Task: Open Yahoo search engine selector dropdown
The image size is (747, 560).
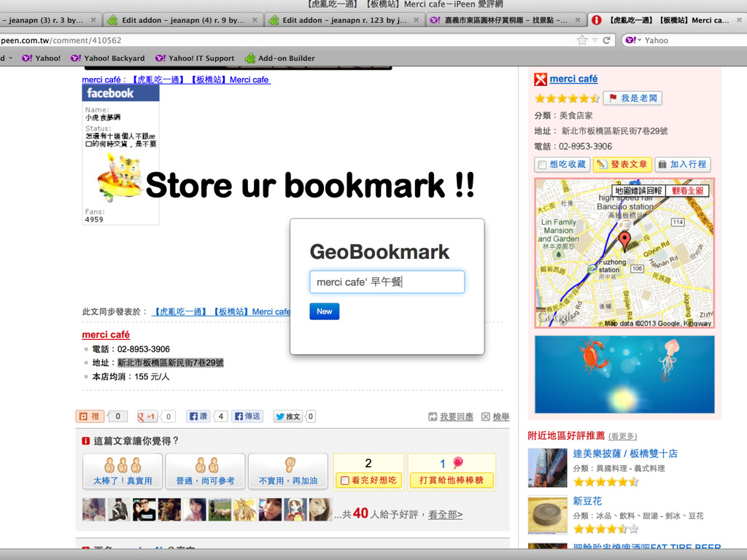Action: (633, 41)
